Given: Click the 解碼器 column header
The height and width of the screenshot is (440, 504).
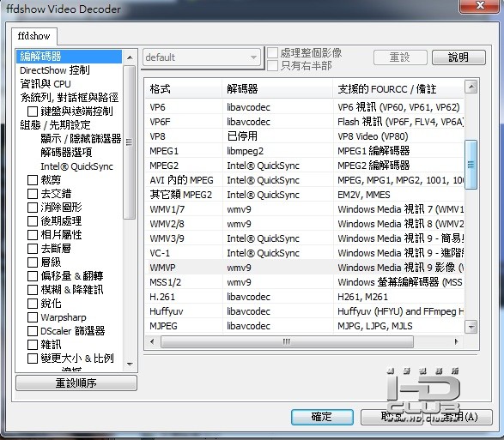Looking at the screenshot, I should (x=277, y=89).
